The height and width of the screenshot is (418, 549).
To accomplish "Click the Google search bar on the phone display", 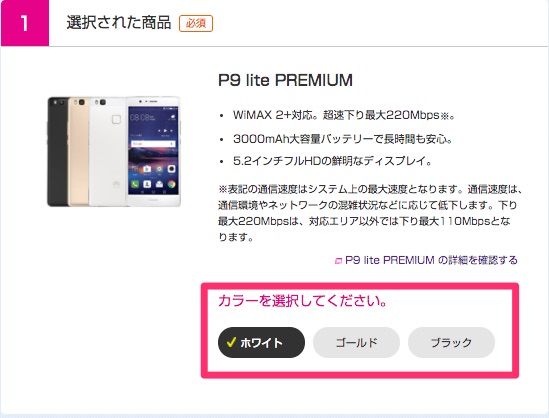I will click(153, 144).
